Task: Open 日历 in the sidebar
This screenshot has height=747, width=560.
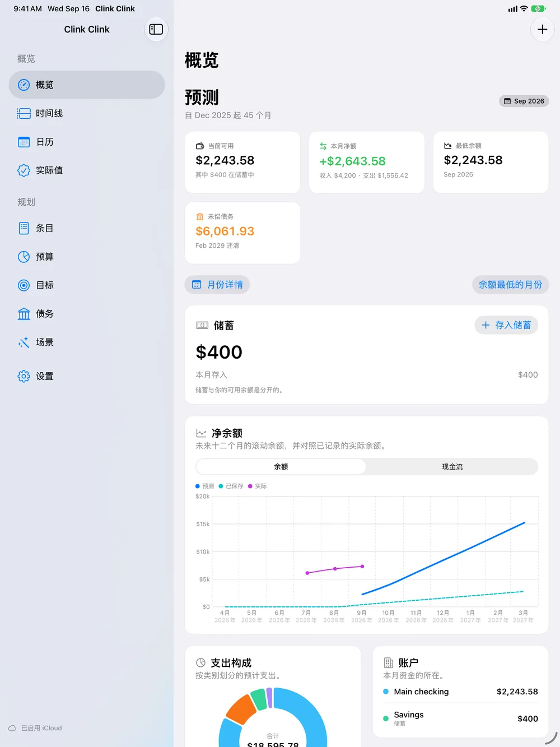Action: click(x=87, y=142)
